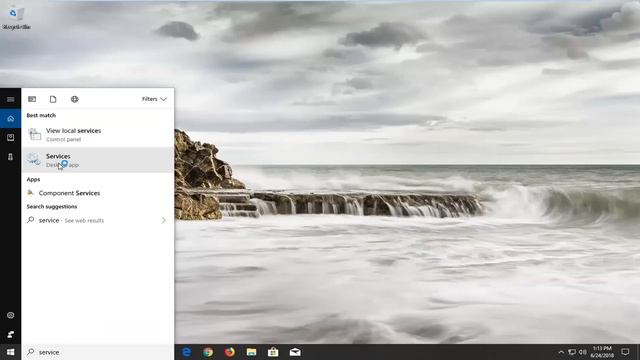Image resolution: width=640 pixels, height=360 pixels.
Task: Click the third icon in the search sidebar
Action: pyautogui.click(x=11, y=157)
